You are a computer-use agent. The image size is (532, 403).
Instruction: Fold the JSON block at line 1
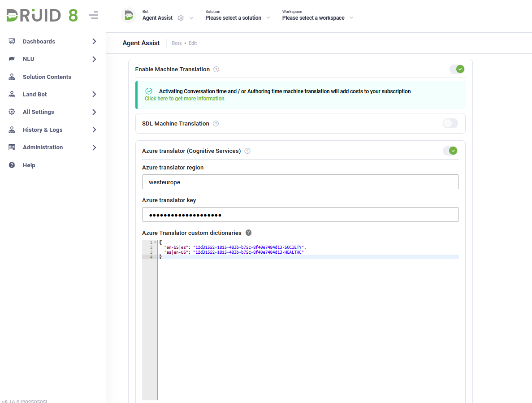point(155,242)
